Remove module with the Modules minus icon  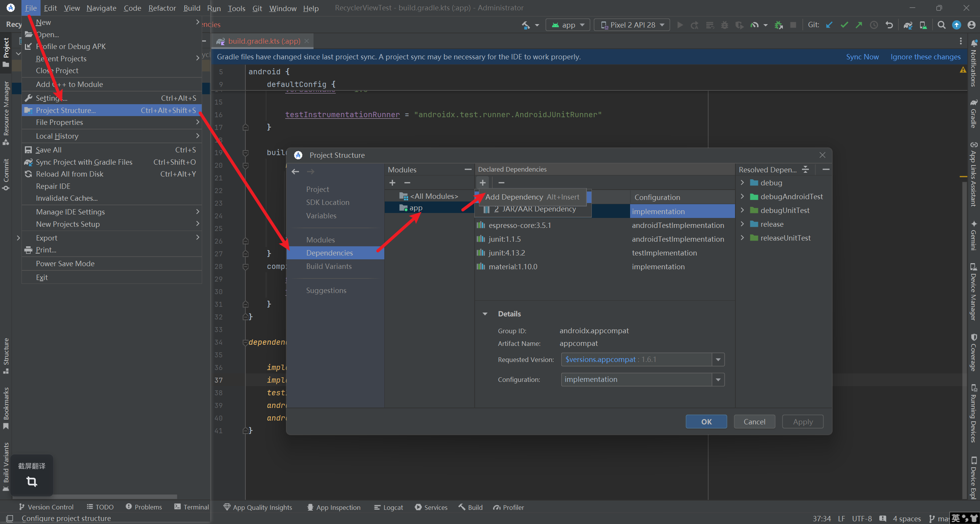(407, 183)
